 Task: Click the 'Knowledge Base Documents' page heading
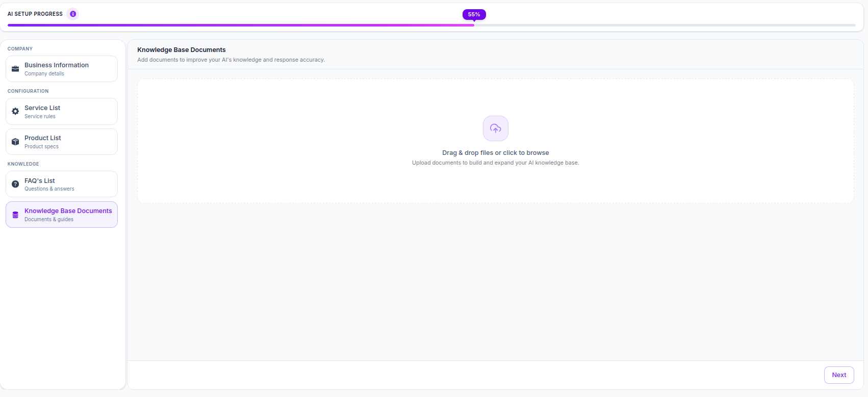click(x=182, y=50)
